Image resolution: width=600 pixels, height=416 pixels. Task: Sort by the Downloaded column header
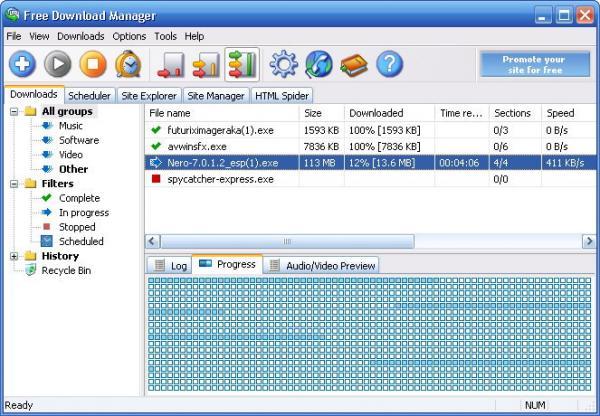point(390,113)
